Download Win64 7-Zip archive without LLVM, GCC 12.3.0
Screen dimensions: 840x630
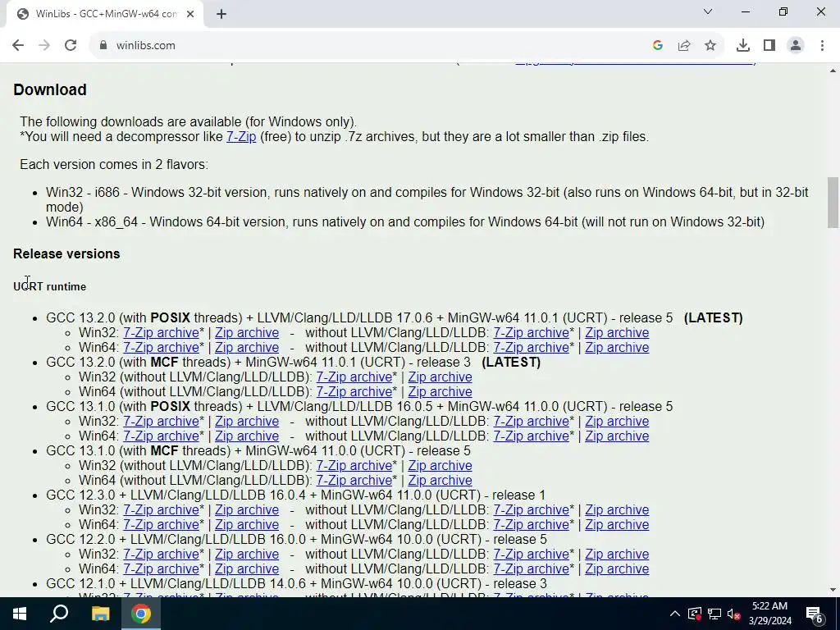531,525
